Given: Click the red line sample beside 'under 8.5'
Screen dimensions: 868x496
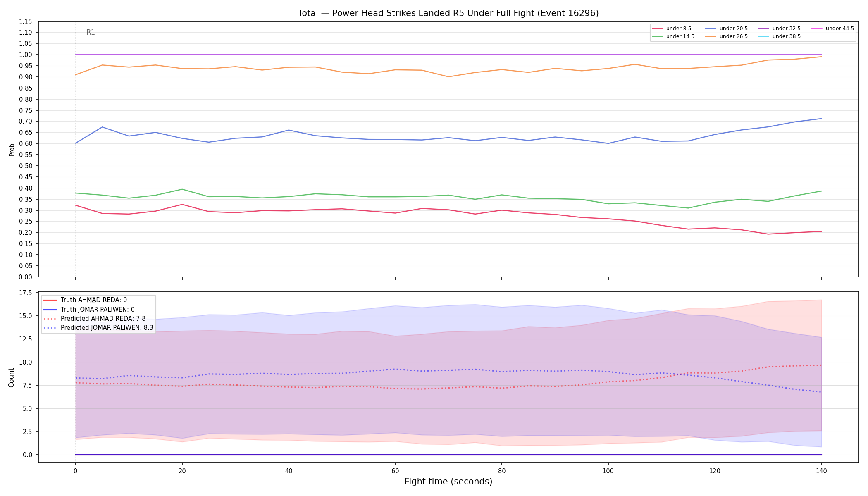Looking at the screenshot, I should coord(658,29).
